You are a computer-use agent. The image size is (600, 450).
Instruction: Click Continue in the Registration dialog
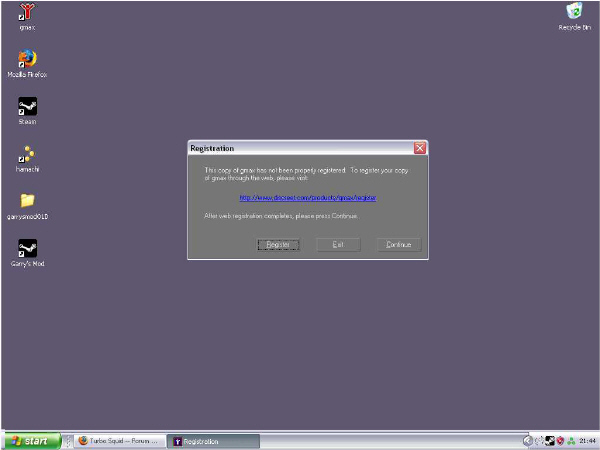point(399,245)
